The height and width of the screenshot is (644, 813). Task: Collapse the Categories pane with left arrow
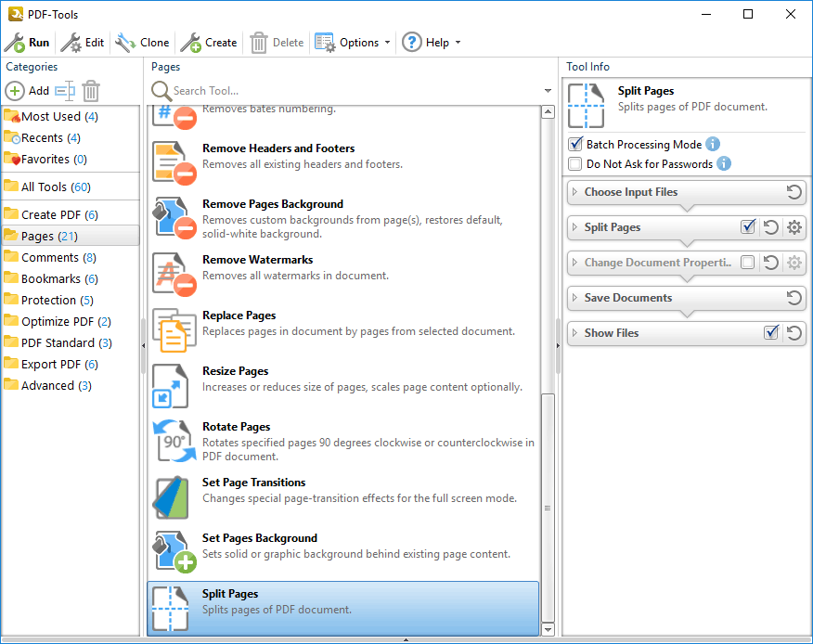click(143, 346)
